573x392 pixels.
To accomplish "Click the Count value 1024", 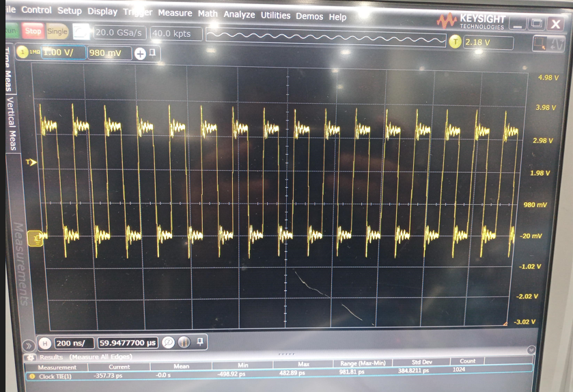I will click(459, 369).
